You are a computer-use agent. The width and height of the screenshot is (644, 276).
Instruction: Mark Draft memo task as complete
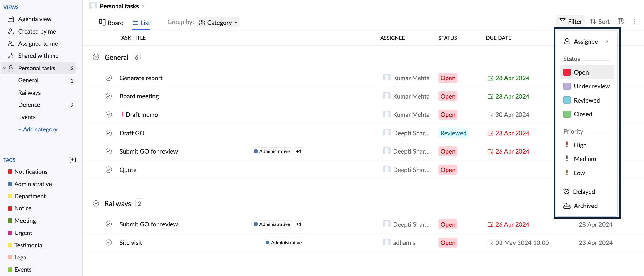pos(108,115)
